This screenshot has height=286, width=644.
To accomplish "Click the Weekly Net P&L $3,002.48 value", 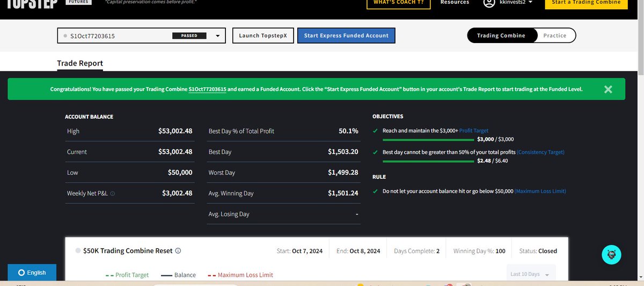I will (177, 194).
